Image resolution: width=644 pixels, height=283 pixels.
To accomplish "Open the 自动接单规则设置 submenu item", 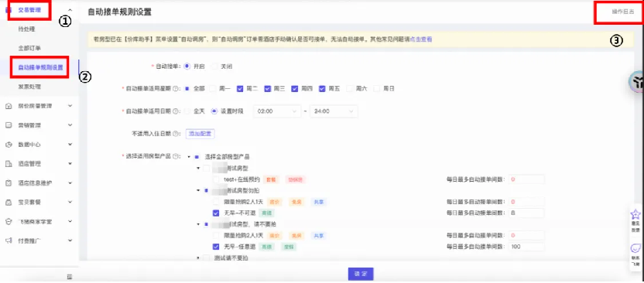I will tap(41, 67).
